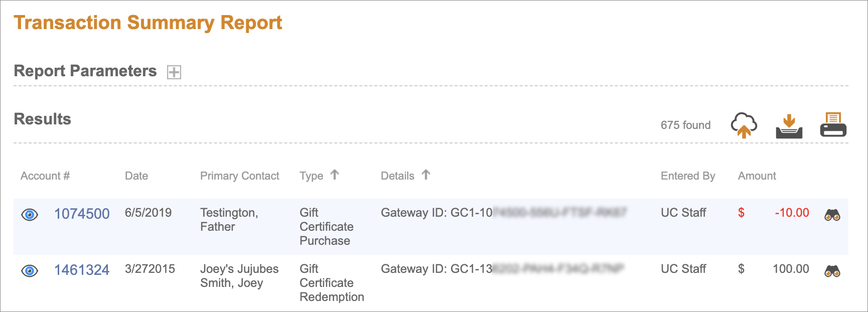The image size is (868, 312).
Task: Click the Type column header label
Action: click(x=311, y=176)
